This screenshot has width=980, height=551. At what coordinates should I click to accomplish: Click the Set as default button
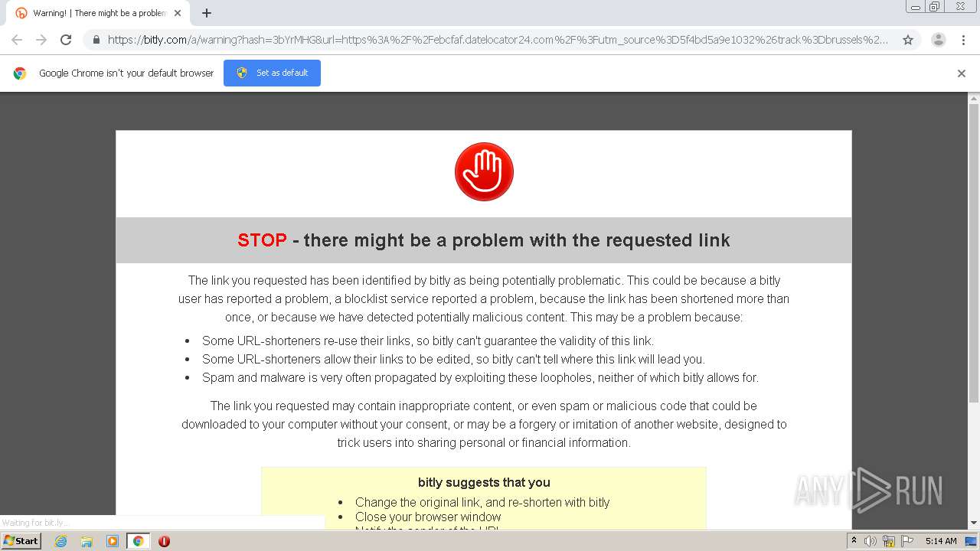[272, 73]
